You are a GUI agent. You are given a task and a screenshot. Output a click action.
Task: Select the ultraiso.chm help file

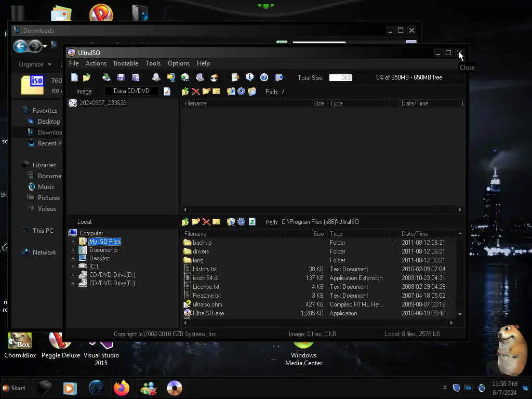click(207, 304)
